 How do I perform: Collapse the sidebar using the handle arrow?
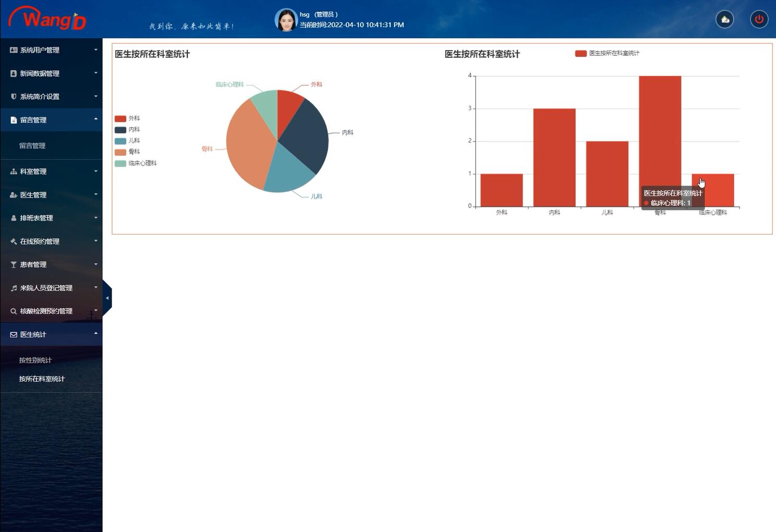(107, 298)
